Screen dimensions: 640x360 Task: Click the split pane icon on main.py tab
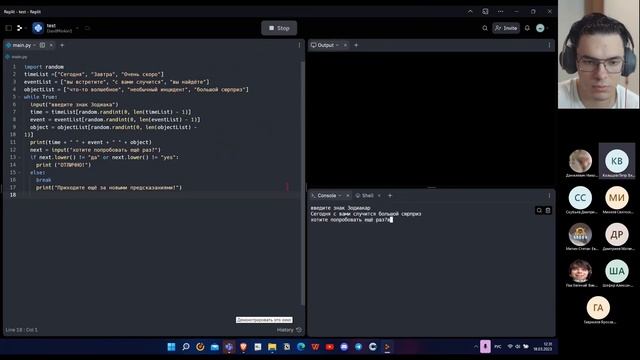point(42,45)
